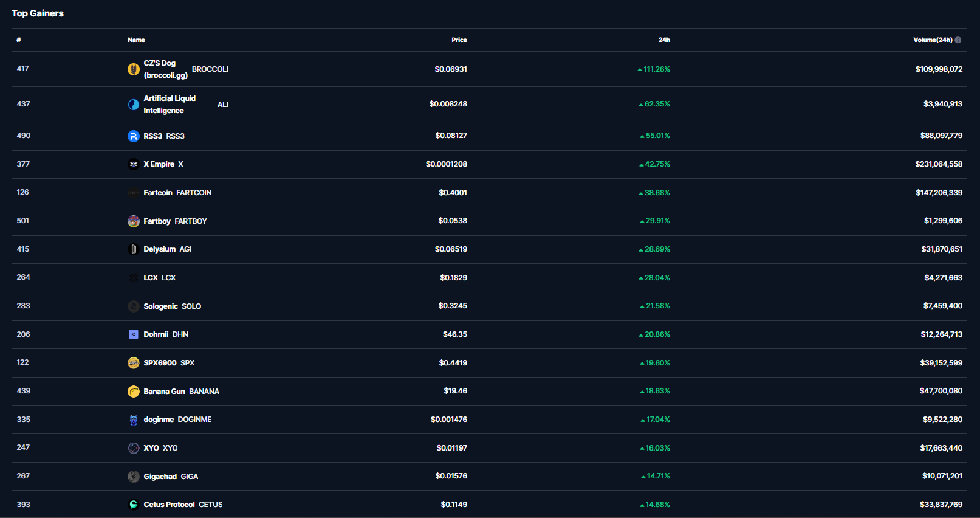Sort by Volume(24h) column header
Screen dimensions: 980x518
pyautogui.click(x=933, y=40)
